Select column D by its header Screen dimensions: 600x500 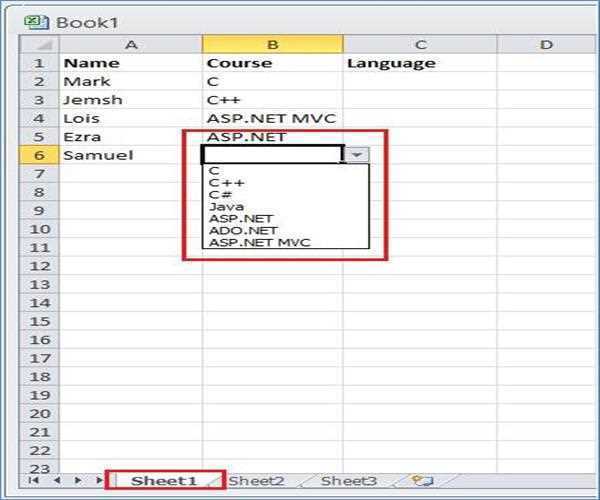click(546, 45)
